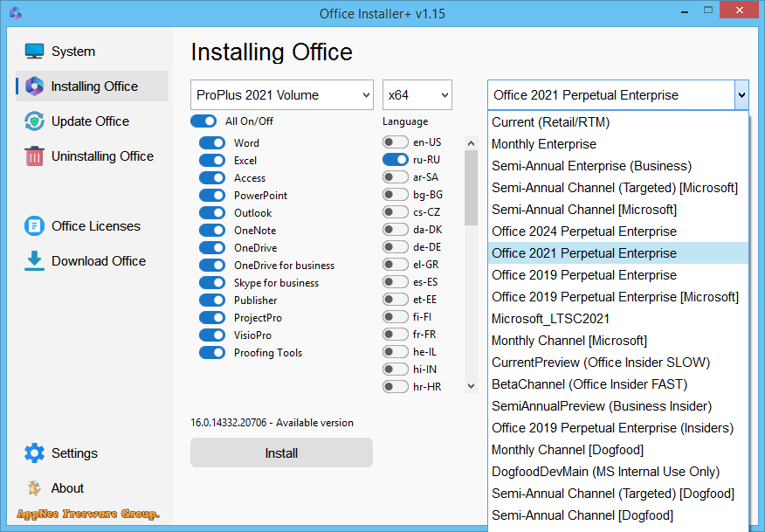Screen dimensions: 765x532
Task: Choose Monthly Enterprise channel option
Action: point(617,144)
